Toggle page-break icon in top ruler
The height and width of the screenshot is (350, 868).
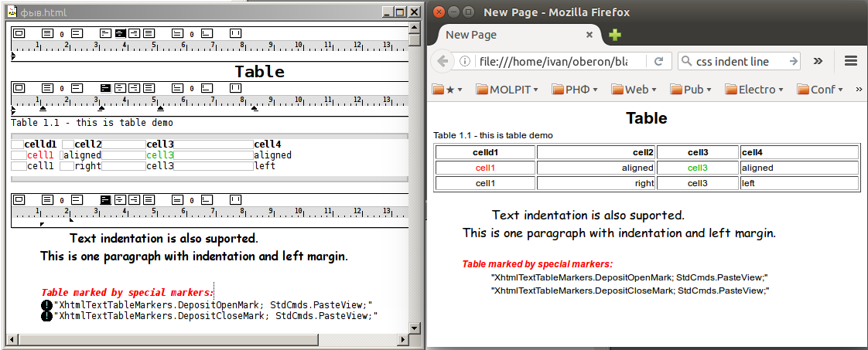point(235,33)
